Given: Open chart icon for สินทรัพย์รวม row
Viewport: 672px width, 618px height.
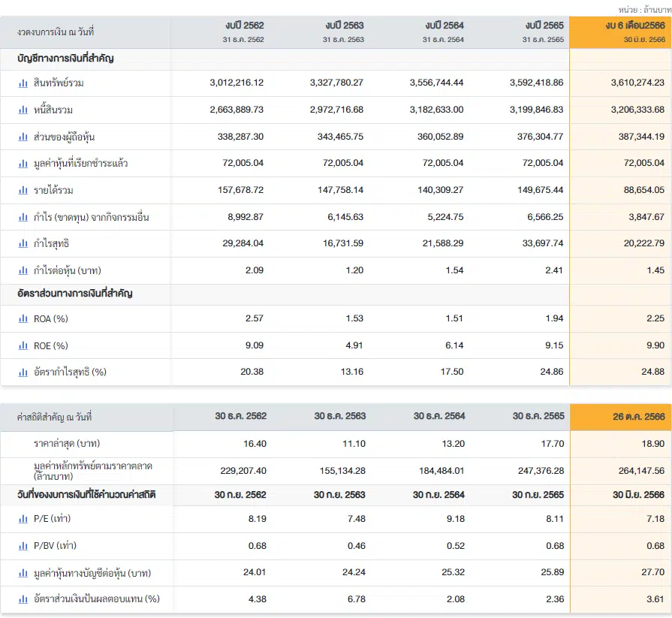Looking at the screenshot, I should click(23, 83).
